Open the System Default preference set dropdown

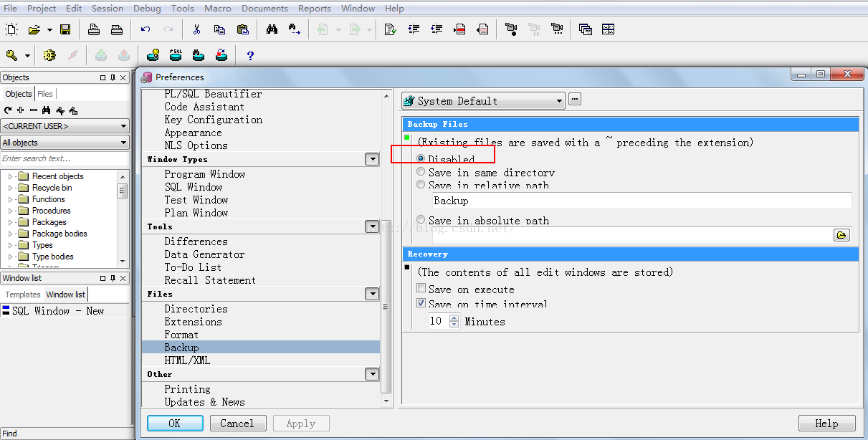[x=483, y=101]
